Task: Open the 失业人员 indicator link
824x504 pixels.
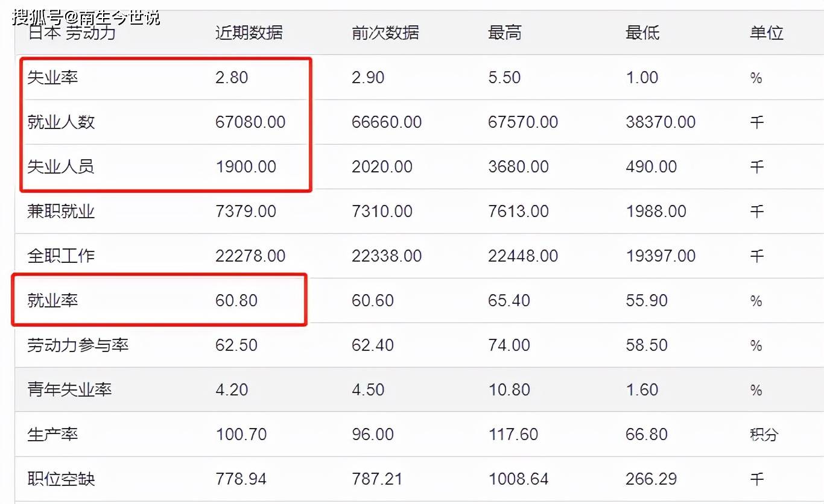Action: [x=61, y=167]
